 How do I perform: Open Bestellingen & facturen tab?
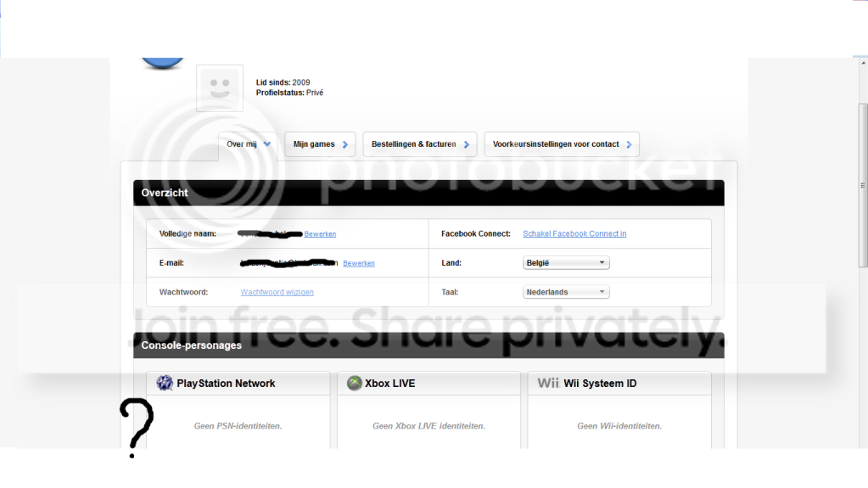click(420, 144)
